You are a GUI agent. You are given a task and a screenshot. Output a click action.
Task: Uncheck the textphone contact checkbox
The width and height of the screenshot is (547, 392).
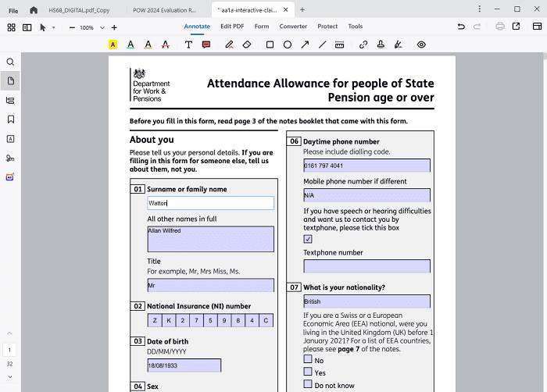[x=308, y=239]
